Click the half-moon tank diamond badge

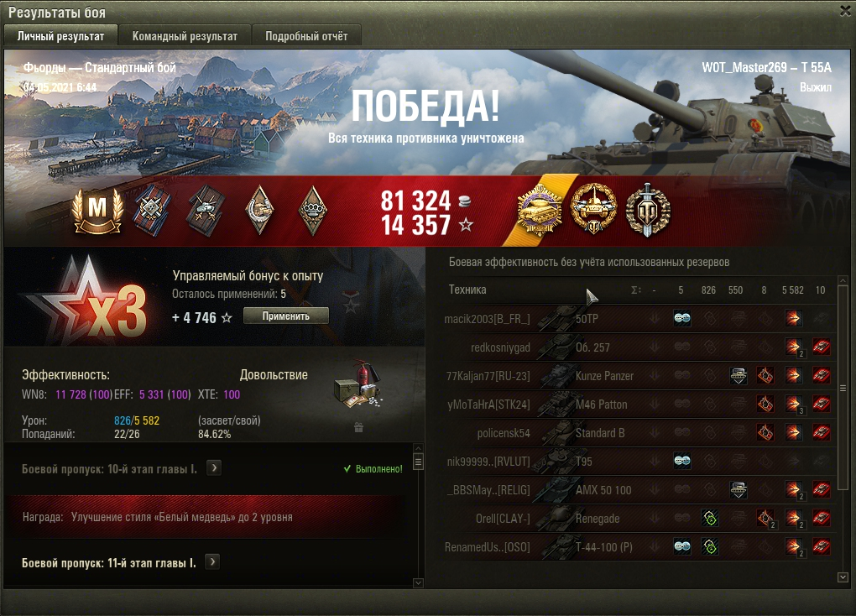pyautogui.click(x=259, y=211)
